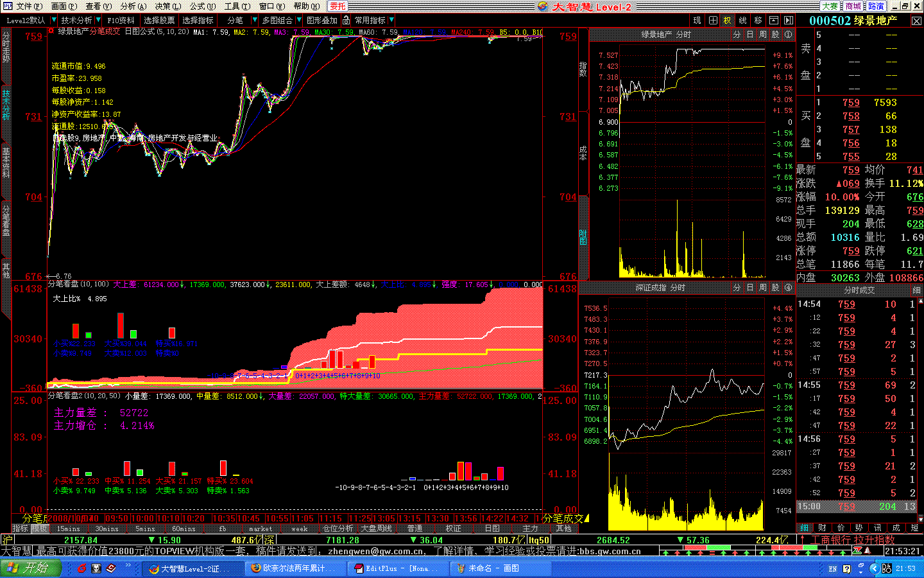Image resolution: width=924 pixels, height=578 pixels.
Task: Click the EN language indicator in tray
Action: pos(832,569)
